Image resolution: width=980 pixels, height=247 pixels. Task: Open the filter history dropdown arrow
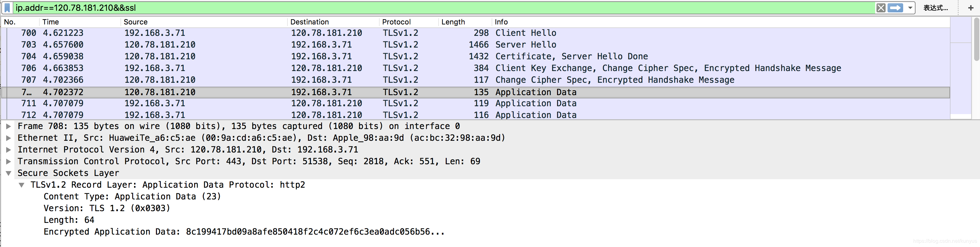point(910,8)
